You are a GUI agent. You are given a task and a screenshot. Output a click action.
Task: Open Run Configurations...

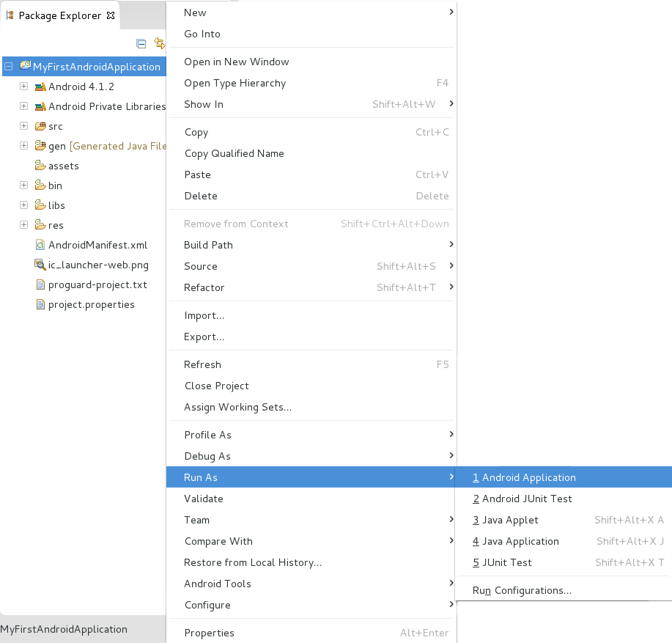[x=564, y=590]
